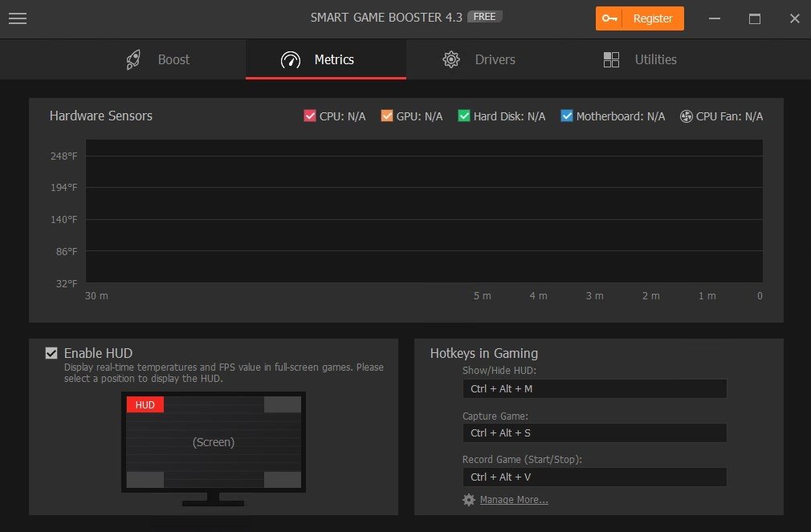Click the speedometer Metrics icon

[x=290, y=60]
